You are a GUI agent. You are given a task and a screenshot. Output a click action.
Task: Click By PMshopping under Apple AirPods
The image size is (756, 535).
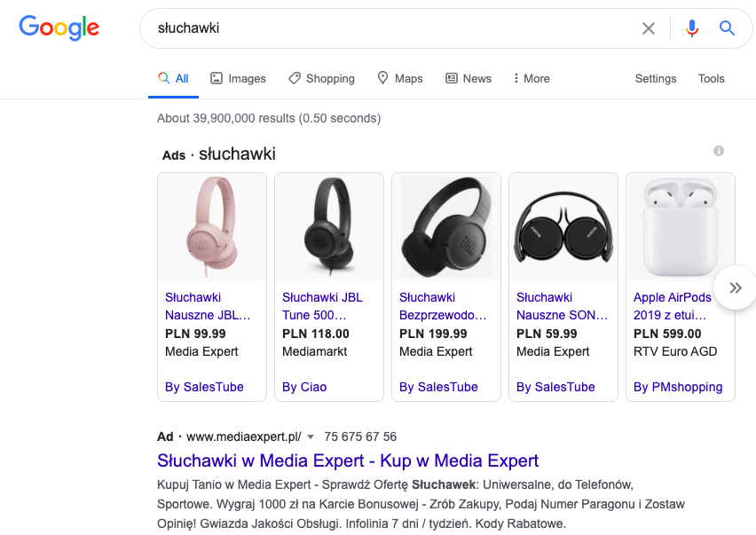coord(678,387)
